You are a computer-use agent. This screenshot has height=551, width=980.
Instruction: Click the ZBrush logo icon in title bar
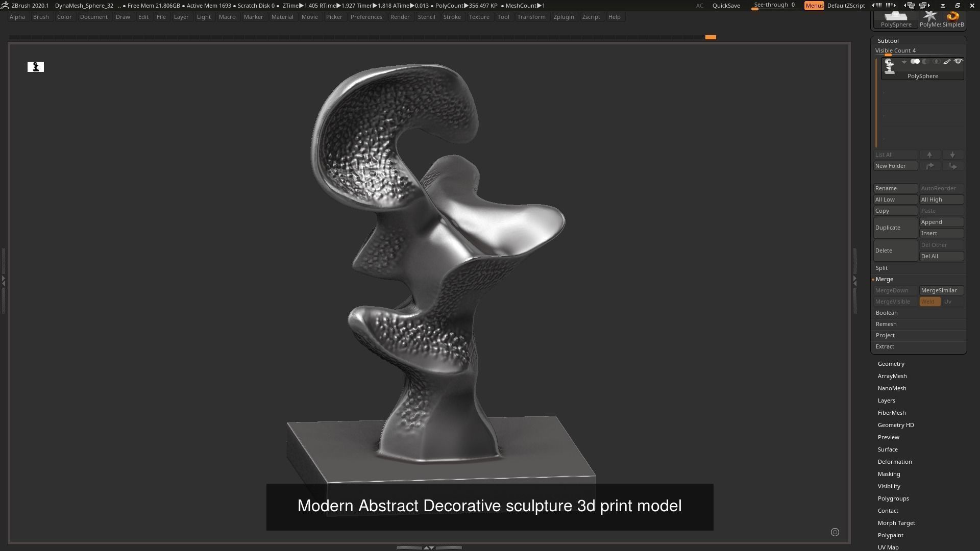click(5, 6)
